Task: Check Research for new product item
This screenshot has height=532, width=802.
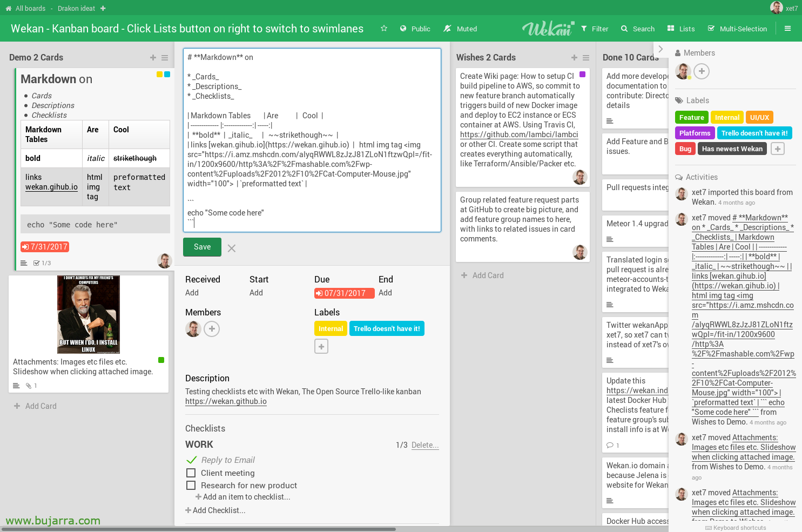Action: coord(191,486)
